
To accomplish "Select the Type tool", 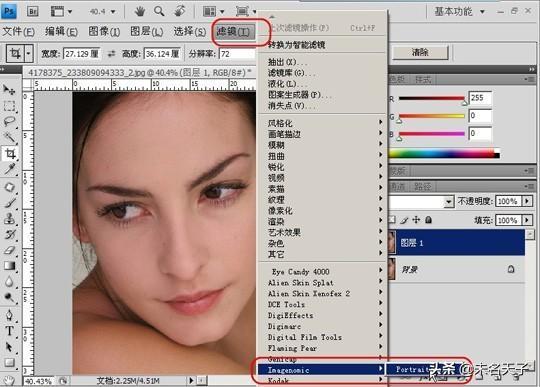I will coord(9,331).
